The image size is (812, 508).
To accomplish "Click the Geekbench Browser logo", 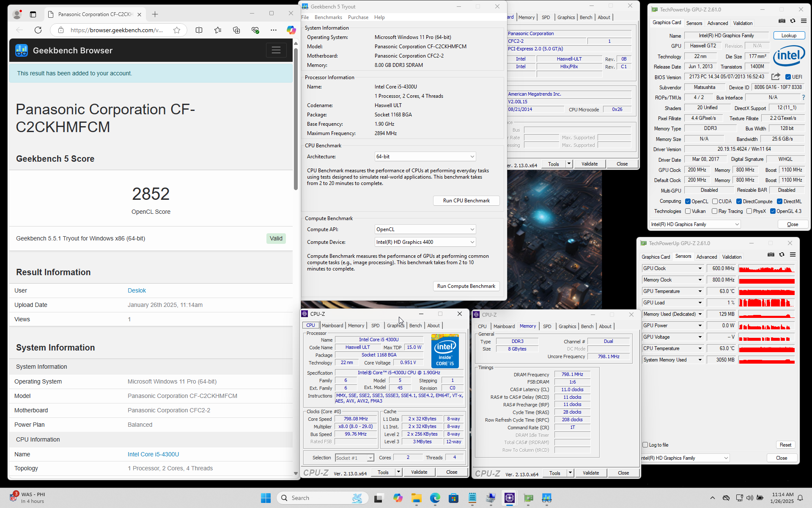I will [22, 50].
